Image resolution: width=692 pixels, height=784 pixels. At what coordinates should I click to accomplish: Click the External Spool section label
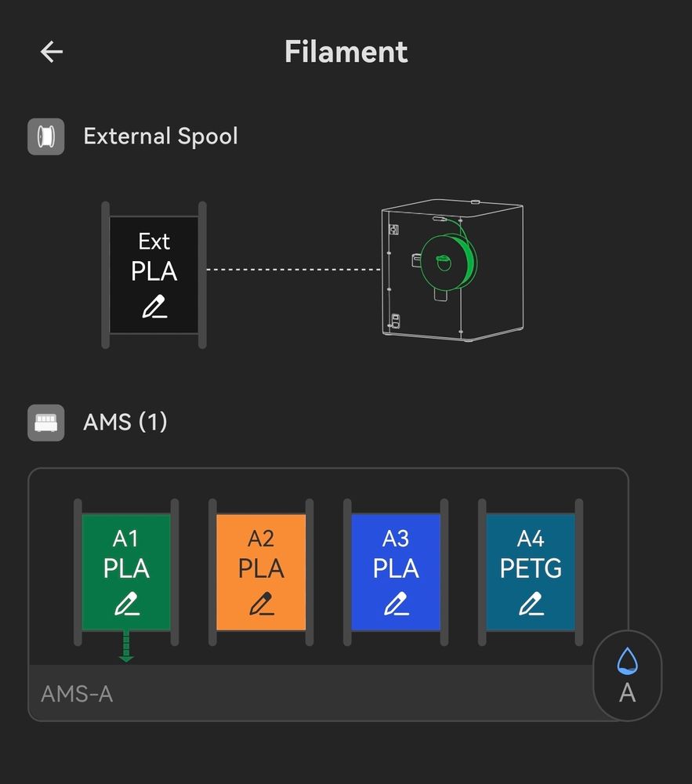[161, 136]
